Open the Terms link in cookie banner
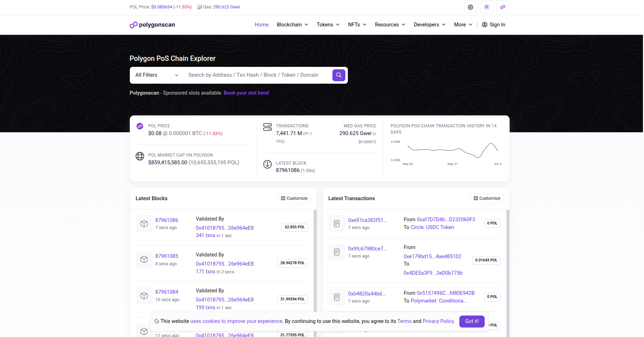Screen dimensions: 644x337 coord(404,321)
